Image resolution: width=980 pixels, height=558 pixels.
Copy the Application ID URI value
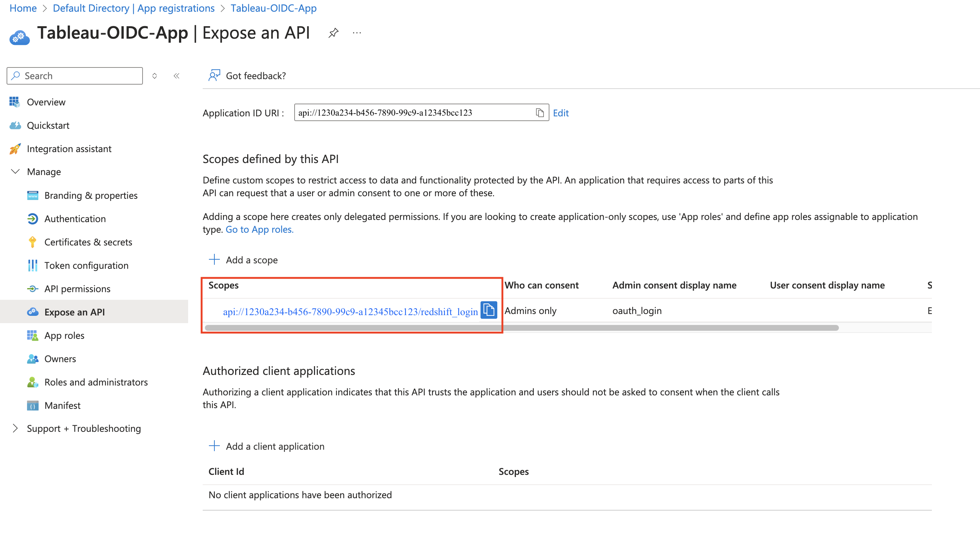[x=540, y=113]
